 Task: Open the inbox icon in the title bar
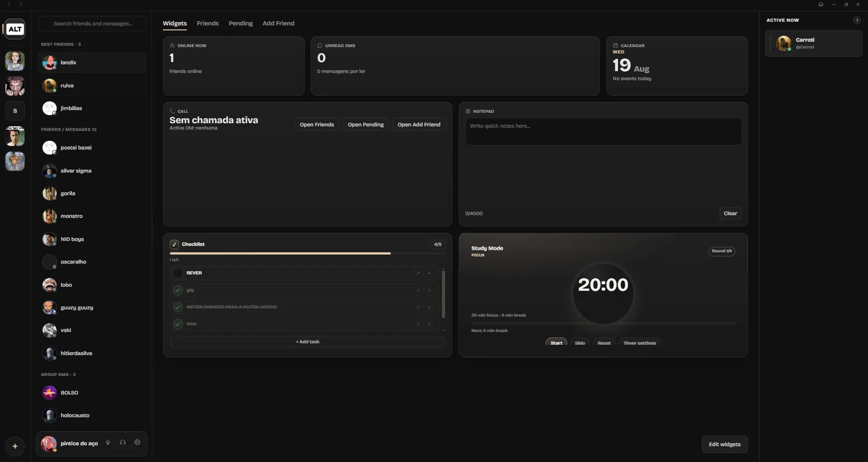pyautogui.click(x=820, y=5)
